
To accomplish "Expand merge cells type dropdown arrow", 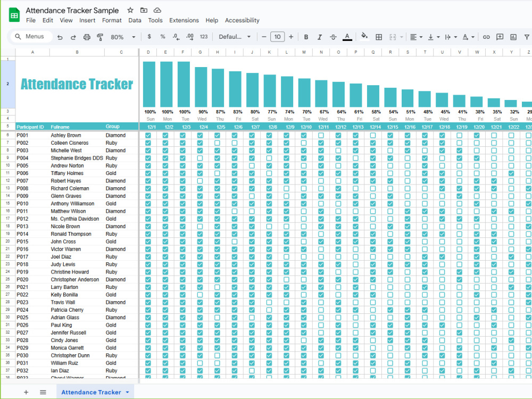I will (402, 37).
